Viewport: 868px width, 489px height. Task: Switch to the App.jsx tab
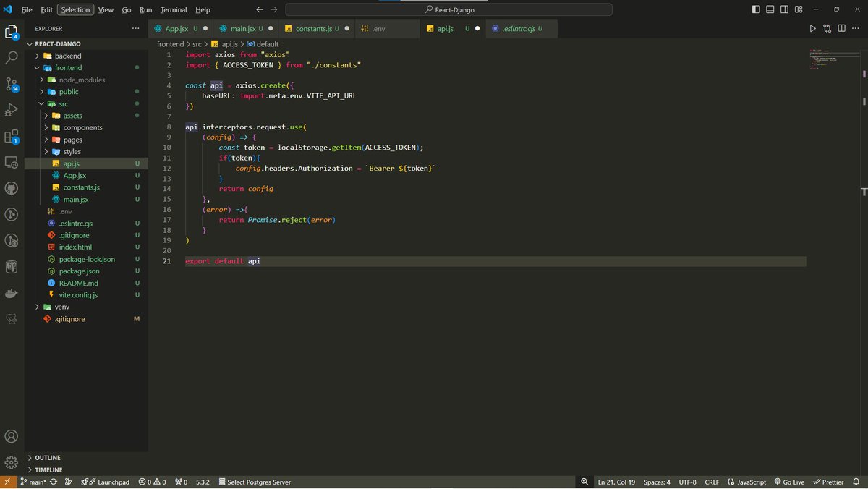point(181,29)
